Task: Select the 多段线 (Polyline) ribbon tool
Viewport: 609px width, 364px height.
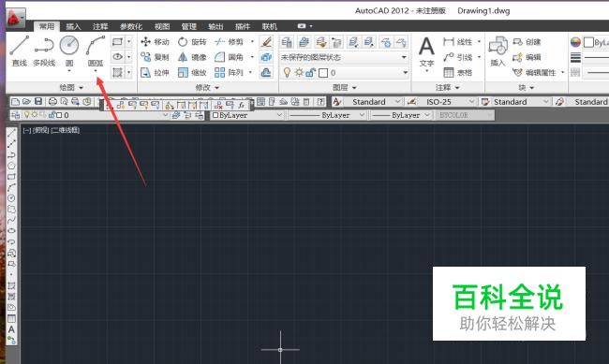Action: coord(44,51)
